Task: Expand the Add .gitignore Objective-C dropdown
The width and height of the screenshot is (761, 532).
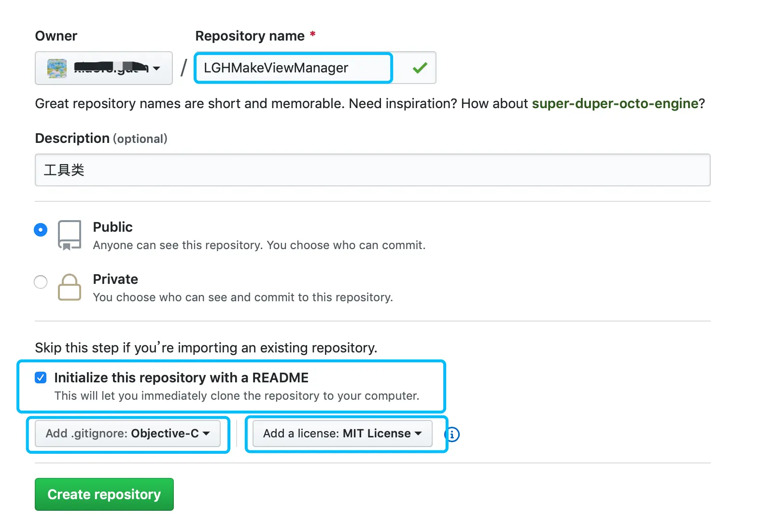Action: (x=127, y=434)
